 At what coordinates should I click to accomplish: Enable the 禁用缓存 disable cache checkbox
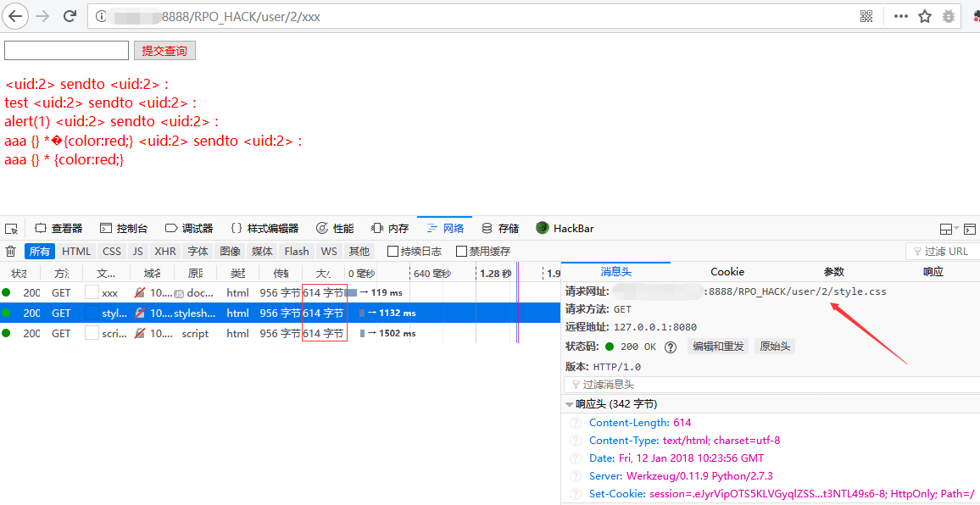point(461,251)
